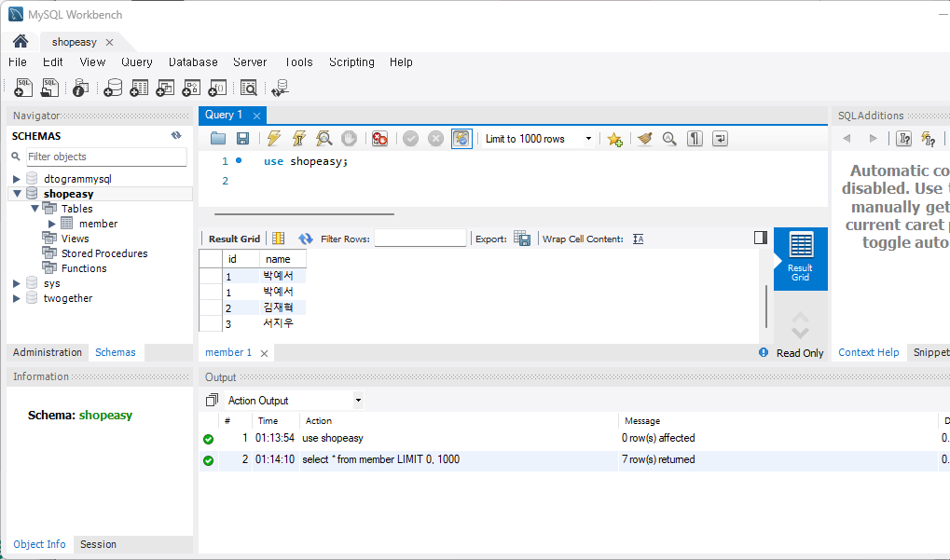Open the Context Help tab

[x=869, y=352]
